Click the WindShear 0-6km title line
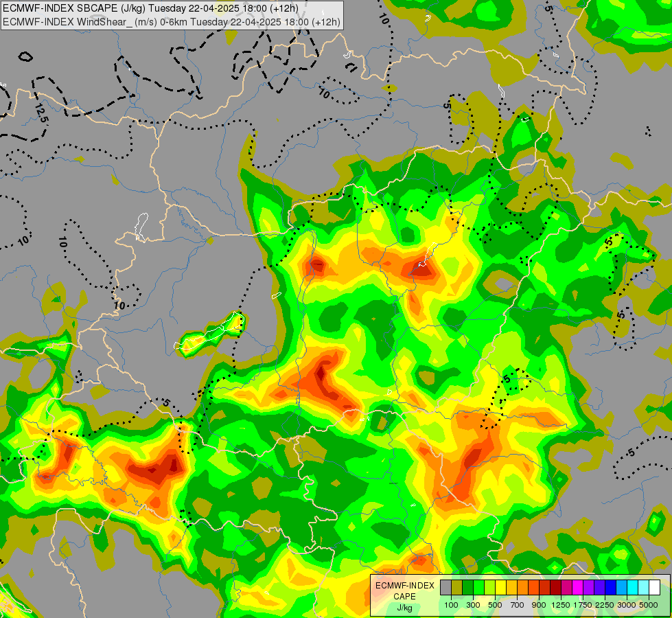 (172, 21)
